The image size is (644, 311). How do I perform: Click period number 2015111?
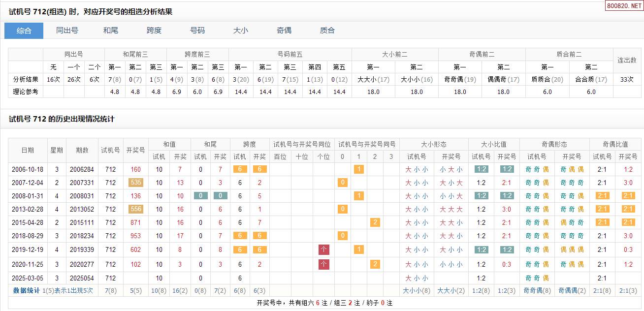point(82,222)
